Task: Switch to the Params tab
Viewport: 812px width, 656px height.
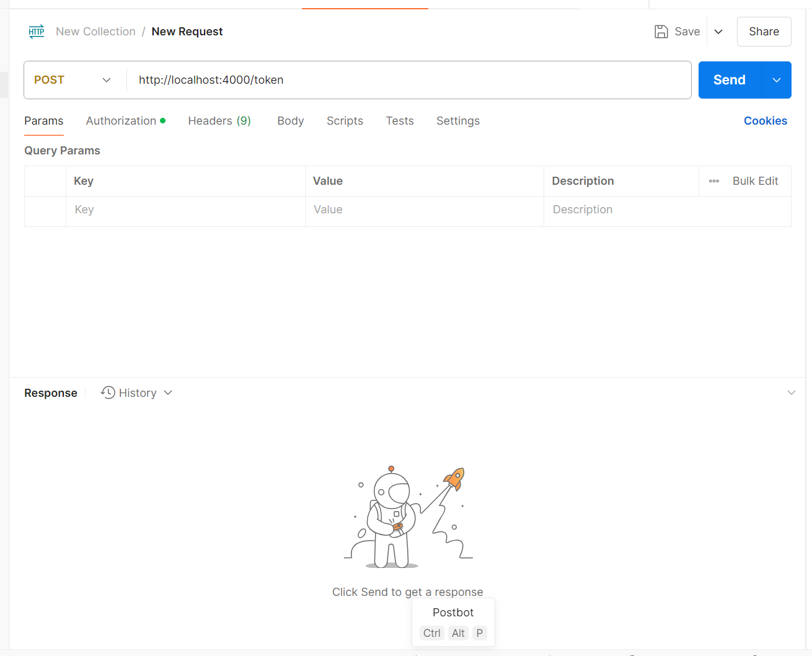Action: (44, 121)
